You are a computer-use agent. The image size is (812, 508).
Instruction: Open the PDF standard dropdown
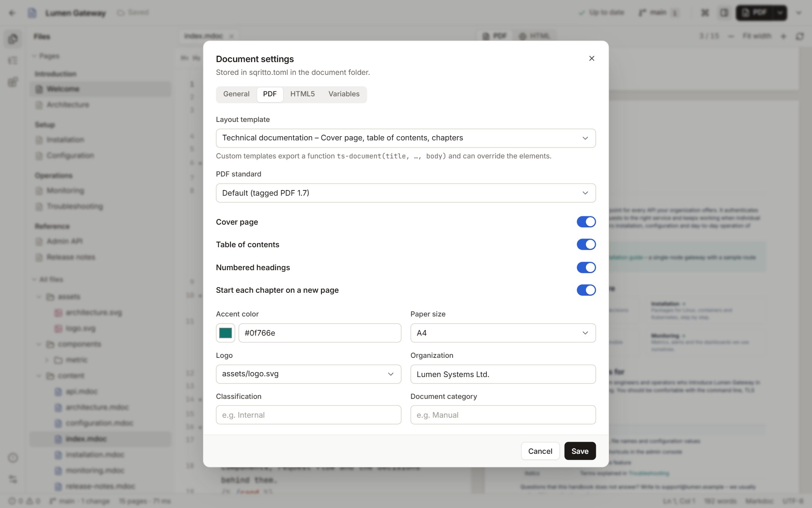point(406,193)
